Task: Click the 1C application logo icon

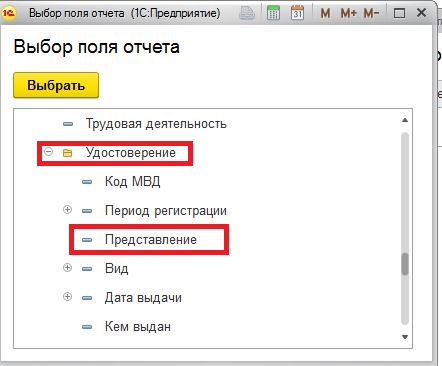Action: [9, 13]
